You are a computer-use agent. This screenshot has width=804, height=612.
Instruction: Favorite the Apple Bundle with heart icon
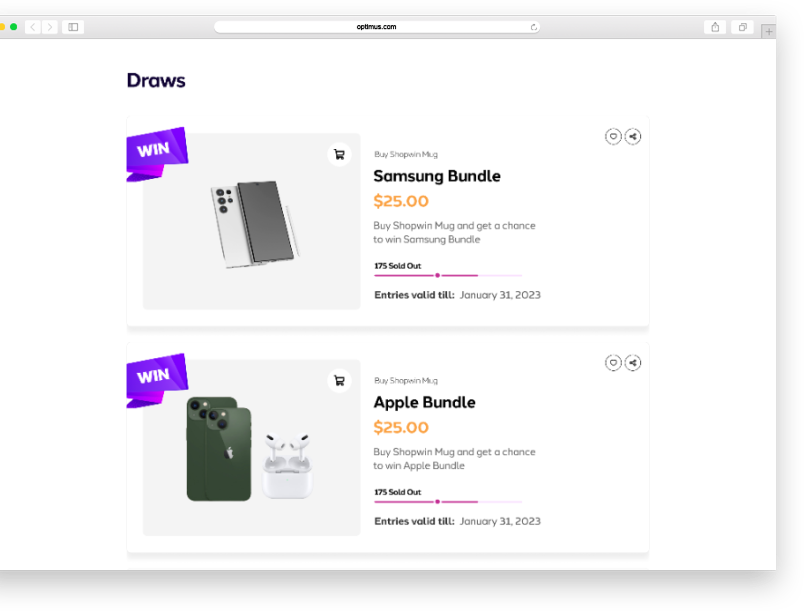613,363
